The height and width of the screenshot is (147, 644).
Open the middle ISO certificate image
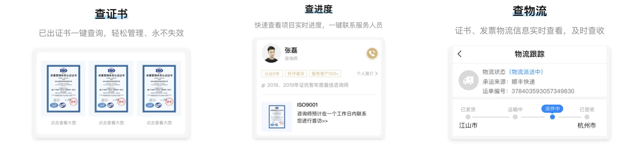(x=111, y=88)
